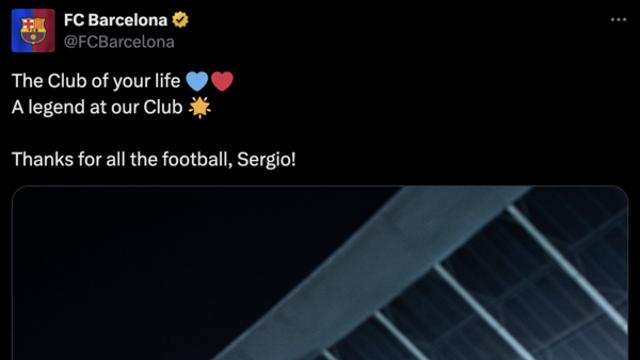640x360 pixels.
Task: Click the sparkle star emoji
Action: 200,107
